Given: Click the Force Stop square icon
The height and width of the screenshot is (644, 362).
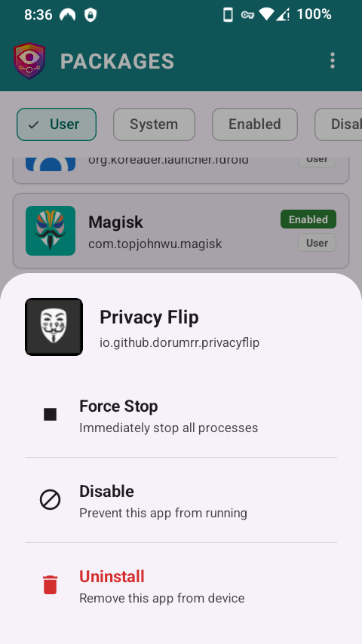Looking at the screenshot, I should (x=50, y=415).
